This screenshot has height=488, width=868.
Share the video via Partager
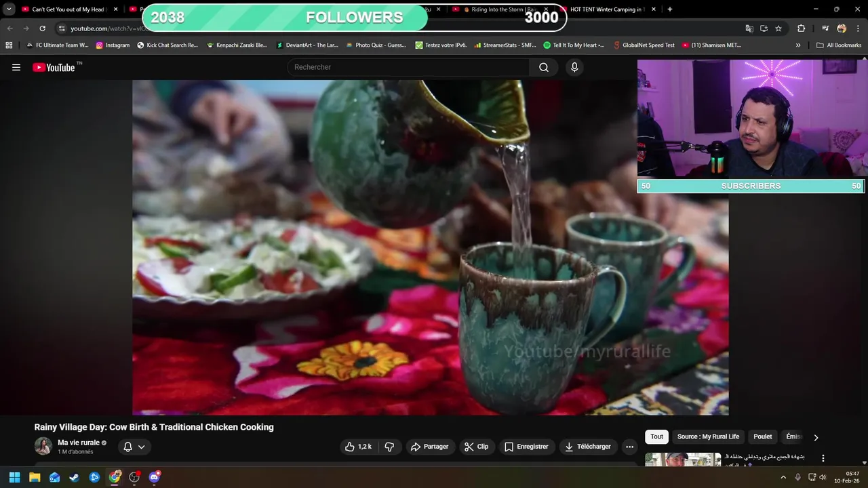pos(429,447)
